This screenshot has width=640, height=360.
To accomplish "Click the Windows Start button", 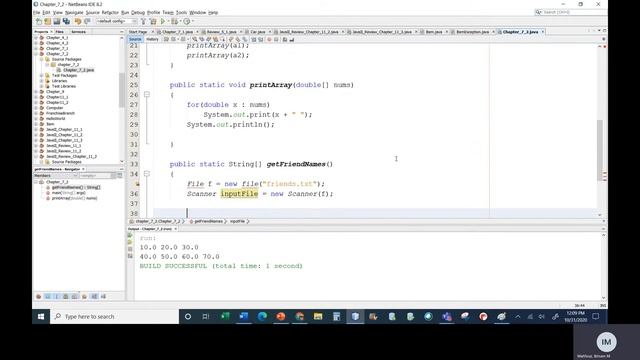I will (x=41, y=316).
